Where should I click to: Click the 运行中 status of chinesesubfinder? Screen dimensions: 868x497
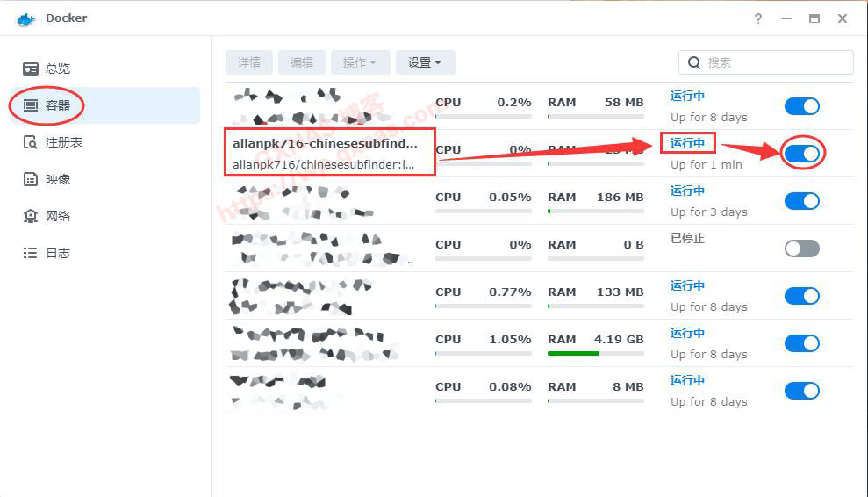pyautogui.click(x=687, y=143)
